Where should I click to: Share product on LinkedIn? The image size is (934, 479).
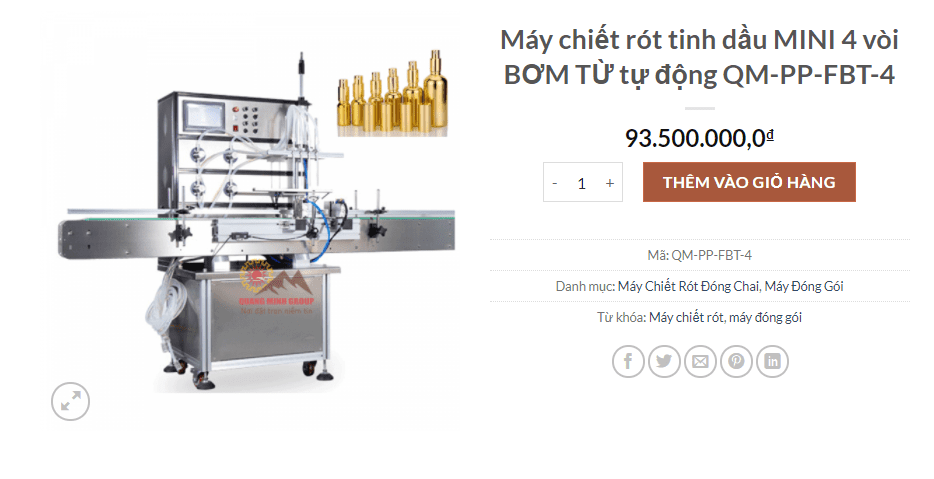click(x=773, y=361)
